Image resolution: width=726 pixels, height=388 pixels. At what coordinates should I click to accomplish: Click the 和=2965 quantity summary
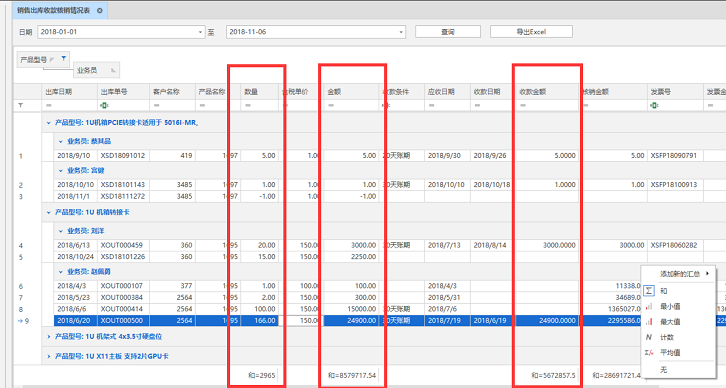tap(262, 375)
